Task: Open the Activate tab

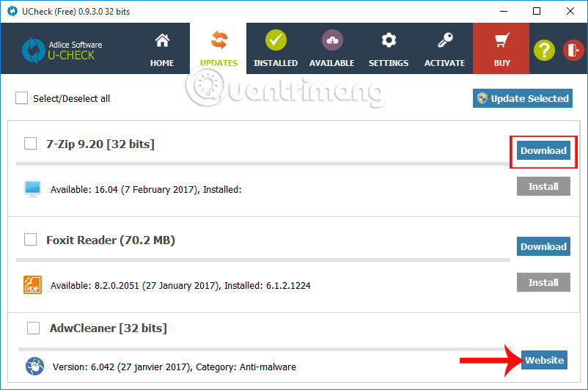Action: 445,48
